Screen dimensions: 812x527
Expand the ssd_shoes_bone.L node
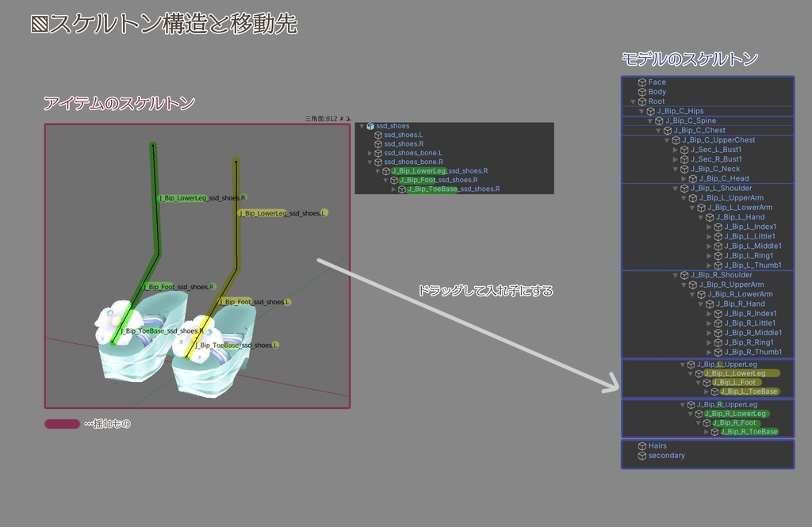click(370, 153)
